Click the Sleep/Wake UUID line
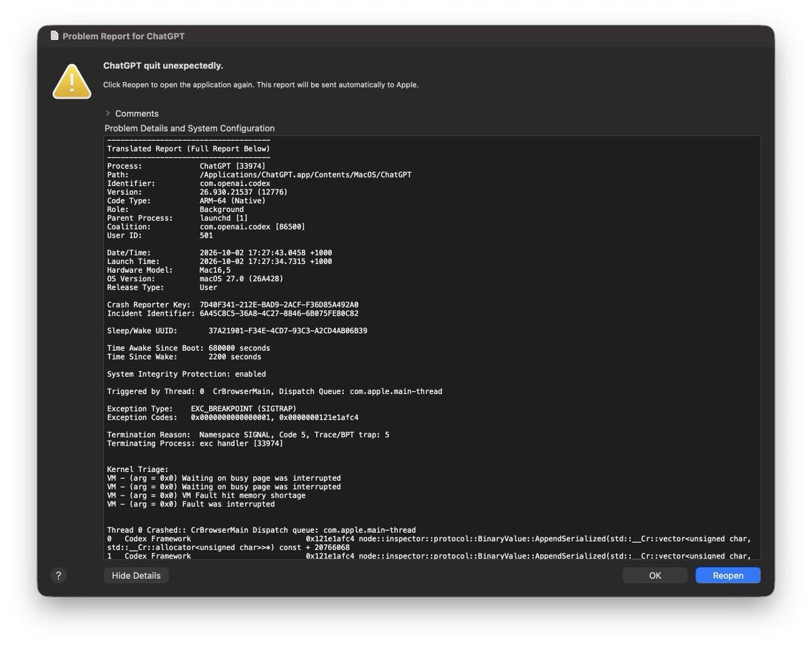This screenshot has height=646, width=812. point(237,331)
